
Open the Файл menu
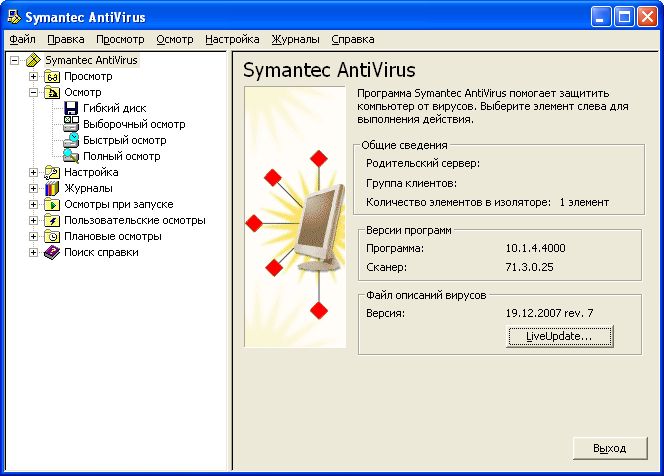[22, 39]
